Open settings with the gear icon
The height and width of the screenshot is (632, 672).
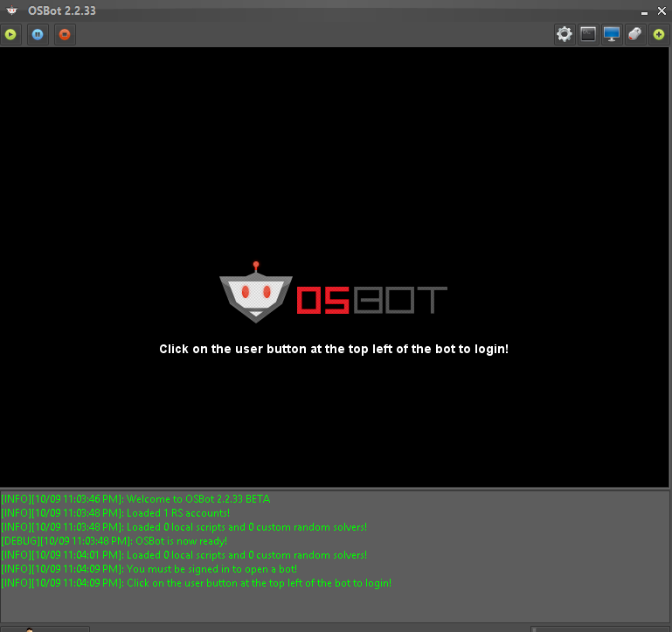[x=565, y=34]
